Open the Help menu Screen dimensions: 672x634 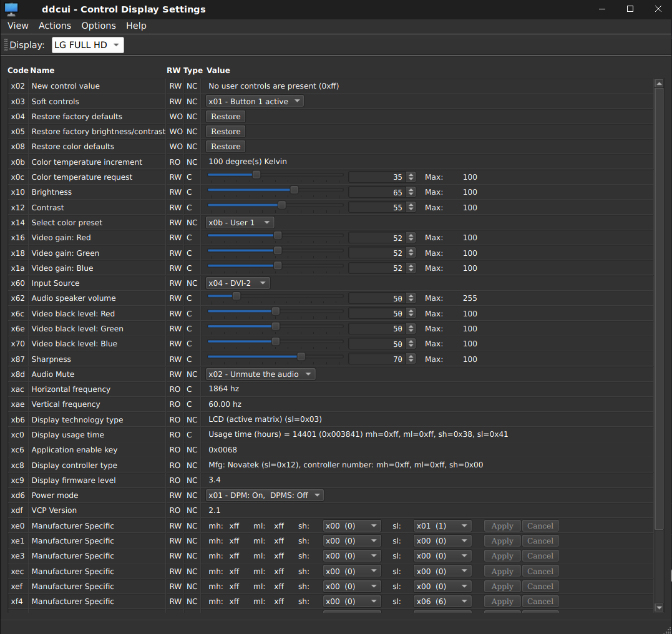coord(136,26)
